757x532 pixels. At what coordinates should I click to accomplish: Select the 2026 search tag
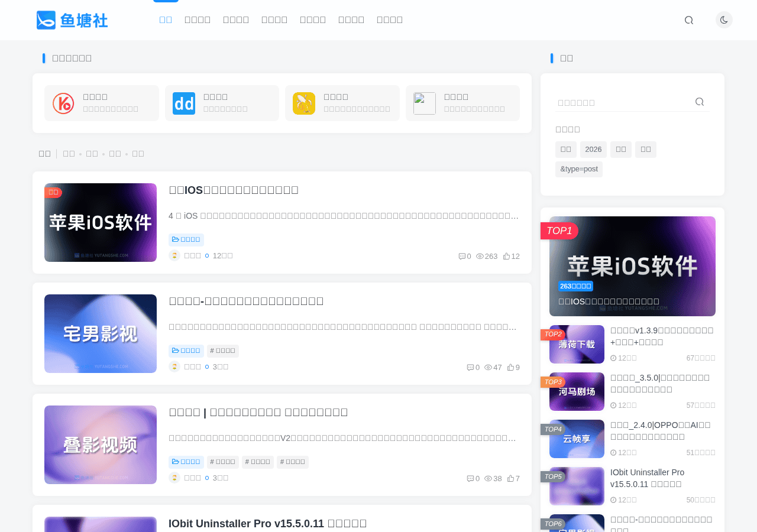pyautogui.click(x=593, y=150)
